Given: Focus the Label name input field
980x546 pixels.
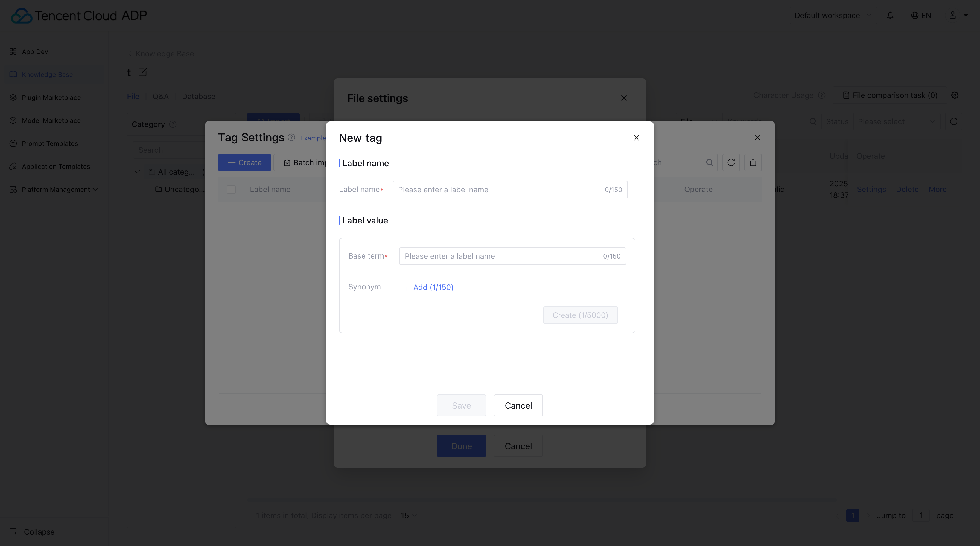Looking at the screenshot, I should pos(510,190).
